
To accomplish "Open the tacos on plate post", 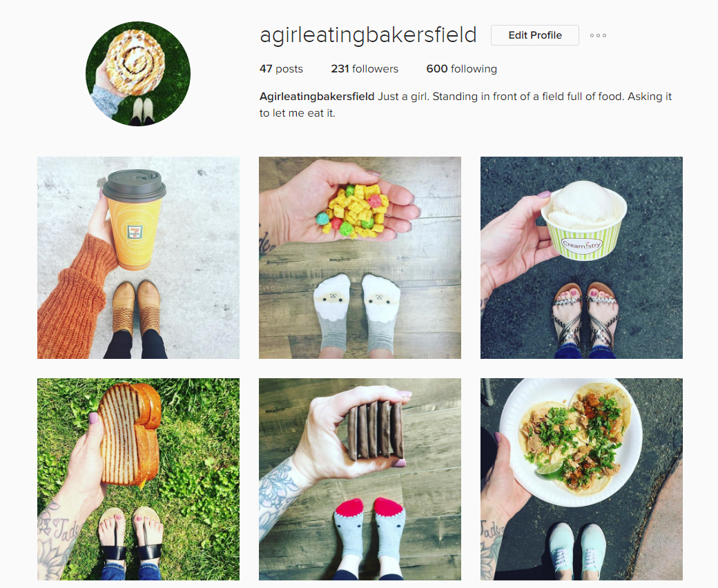I will point(581,479).
